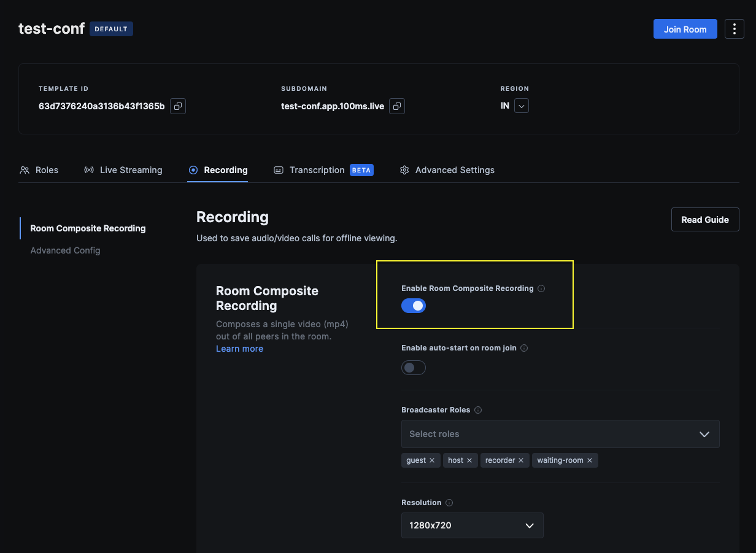This screenshot has width=756, height=553.
Task: Open the Learn more link
Action: coord(239,348)
